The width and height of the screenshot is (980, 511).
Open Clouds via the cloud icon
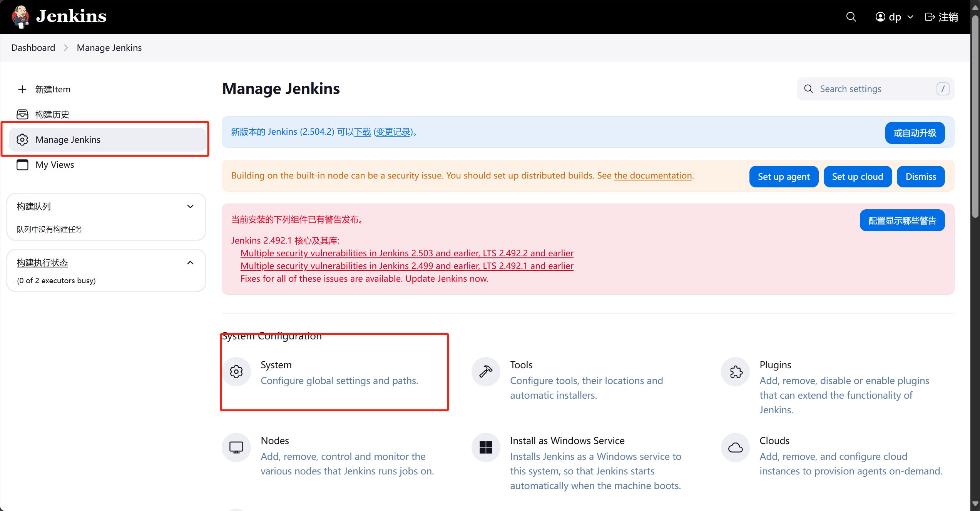tap(736, 448)
